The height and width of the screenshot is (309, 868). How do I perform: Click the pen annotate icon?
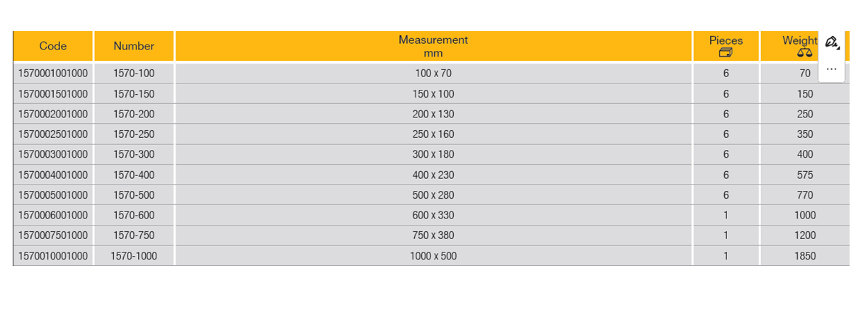pyautogui.click(x=832, y=43)
